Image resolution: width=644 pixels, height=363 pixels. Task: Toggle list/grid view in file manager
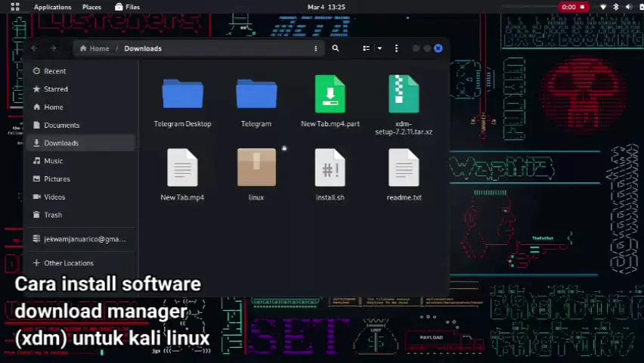click(367, 48)
